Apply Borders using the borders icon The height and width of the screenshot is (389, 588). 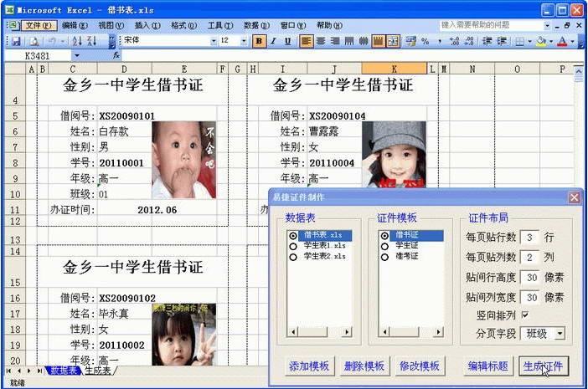click(x=519, y=41)
